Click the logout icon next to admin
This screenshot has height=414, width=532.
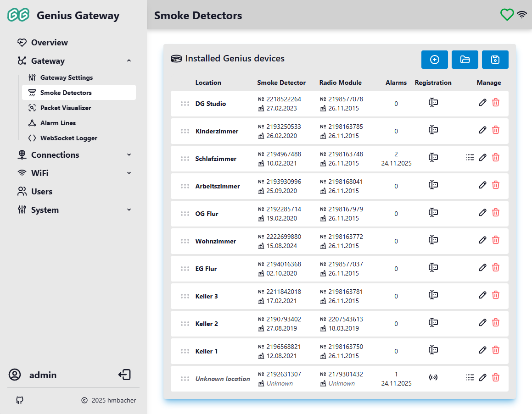[x=124, y=375]
